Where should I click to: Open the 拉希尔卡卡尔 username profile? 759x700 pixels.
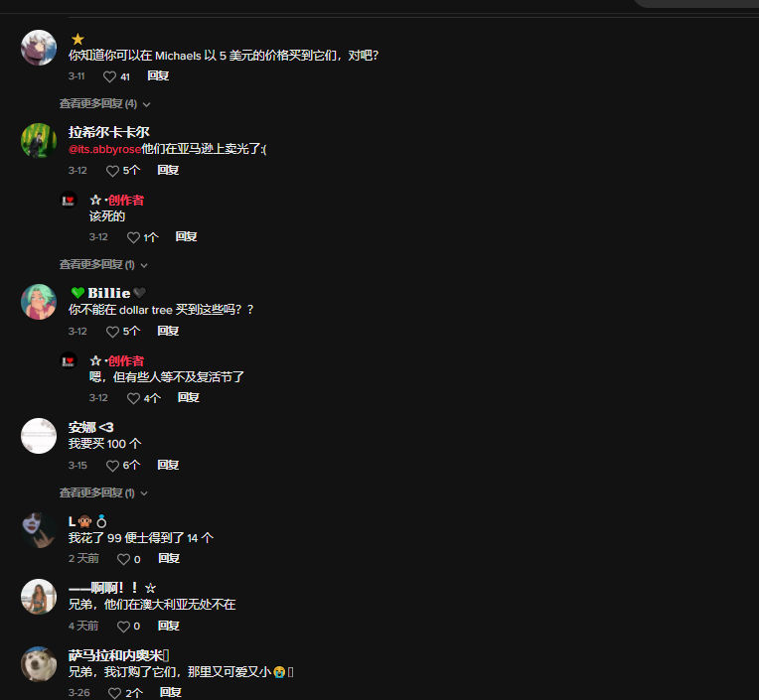(x=109, y=132)
